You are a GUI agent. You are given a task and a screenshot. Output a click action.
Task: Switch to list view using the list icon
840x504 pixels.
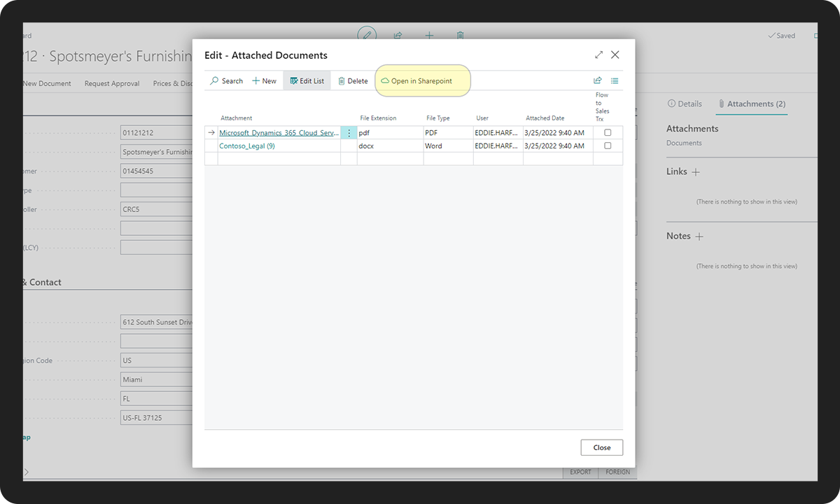click(615, 80)
